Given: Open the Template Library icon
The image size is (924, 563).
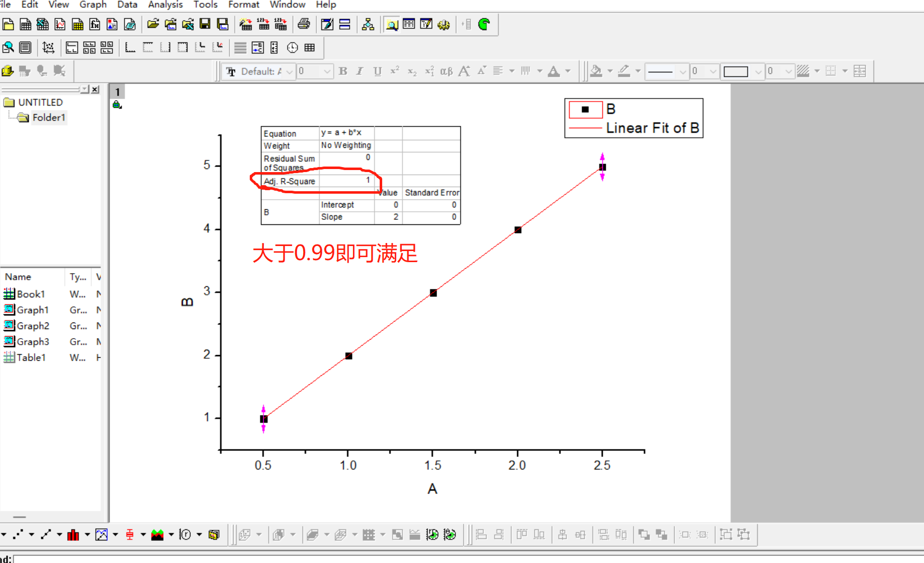Looking at the screenshot, I should pyautogui.click(x=214, y=535).
